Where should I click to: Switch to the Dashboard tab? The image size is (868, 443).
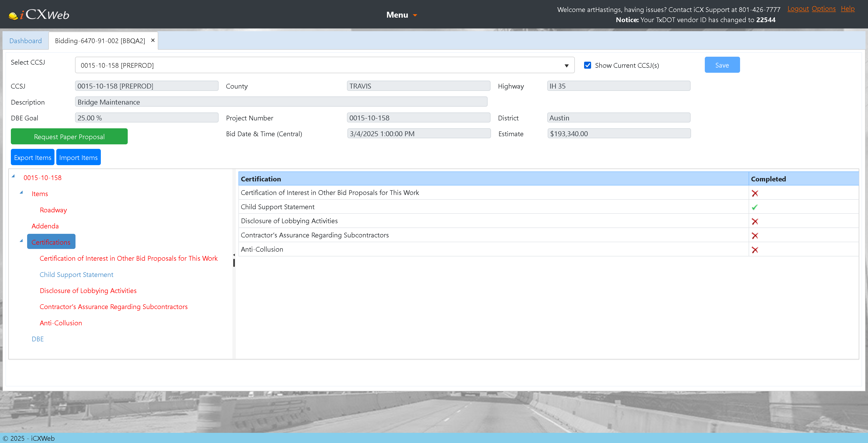(x=26, y=41)
